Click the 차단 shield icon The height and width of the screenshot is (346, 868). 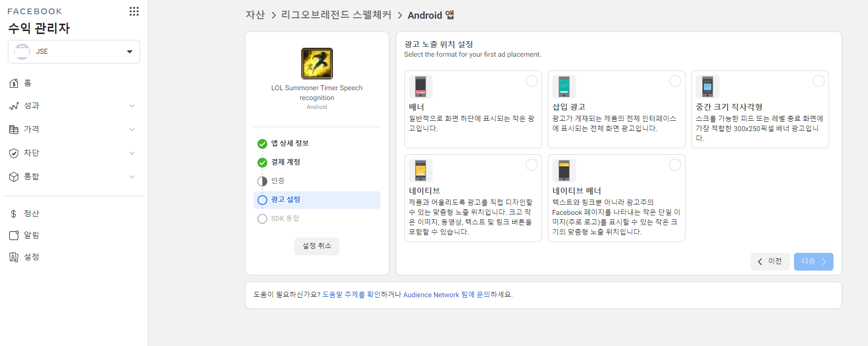(14, 153)
